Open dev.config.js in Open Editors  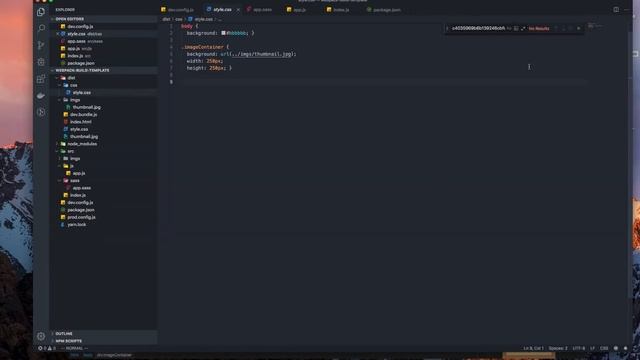click(x=104, y=27)
